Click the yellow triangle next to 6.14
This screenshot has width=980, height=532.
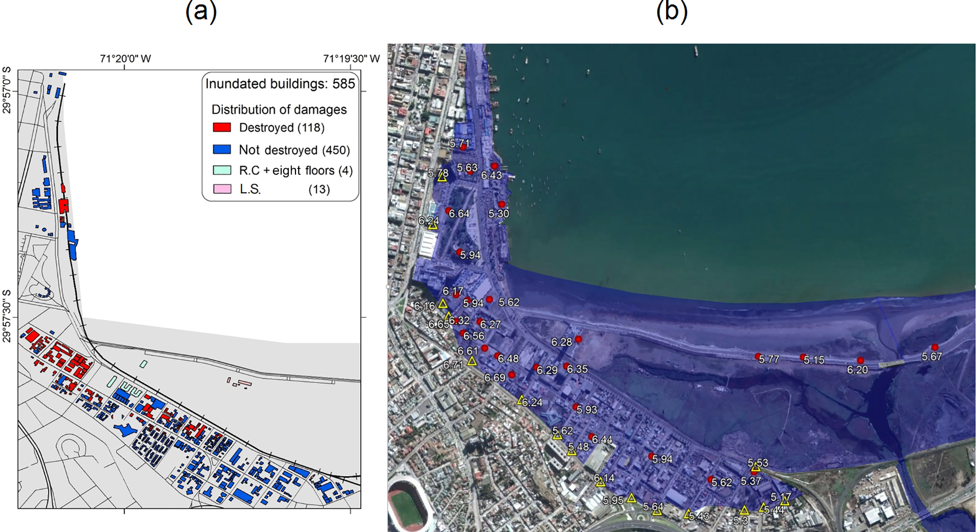[x=601, y=483]
